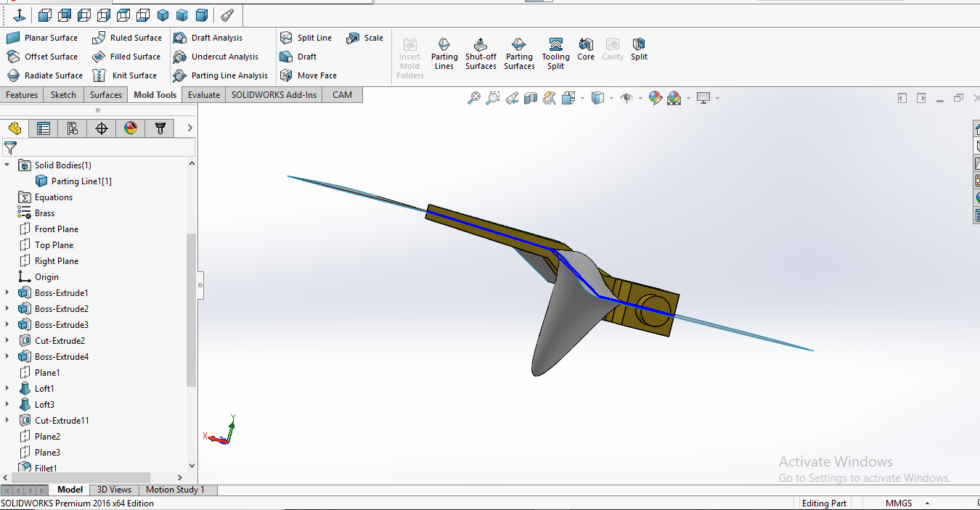Open the units MMGS arrow
The image size is (980, 510).
pyautogui.click(x=927, y=503)
